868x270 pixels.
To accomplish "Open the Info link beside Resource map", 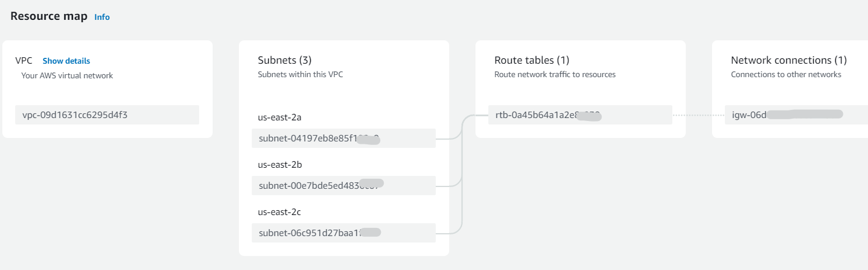I will (x=102, y=17).
